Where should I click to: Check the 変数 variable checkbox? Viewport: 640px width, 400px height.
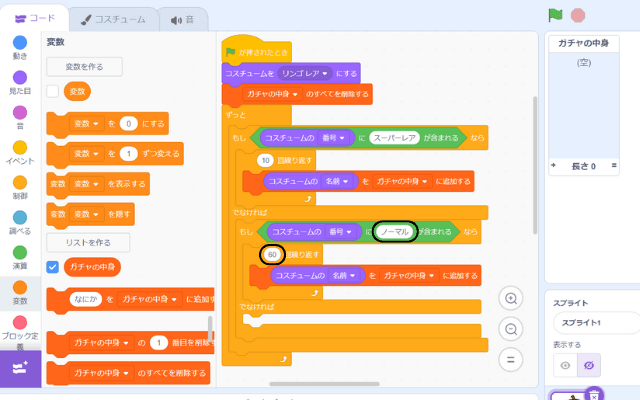pyautogui.click(x=53, y=91)
